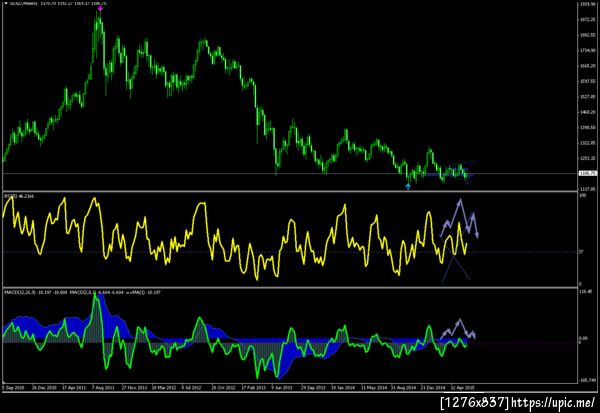Click the 27 Nov 2011 date on the time axis

[134, 388]
